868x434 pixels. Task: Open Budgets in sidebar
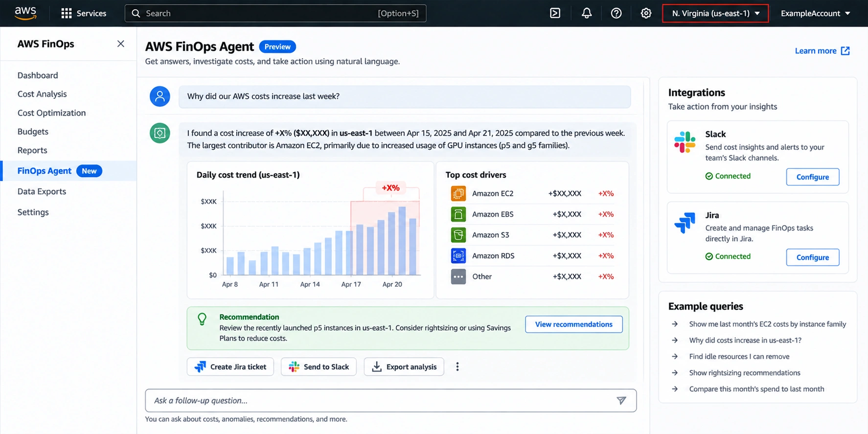pos(33,132)
